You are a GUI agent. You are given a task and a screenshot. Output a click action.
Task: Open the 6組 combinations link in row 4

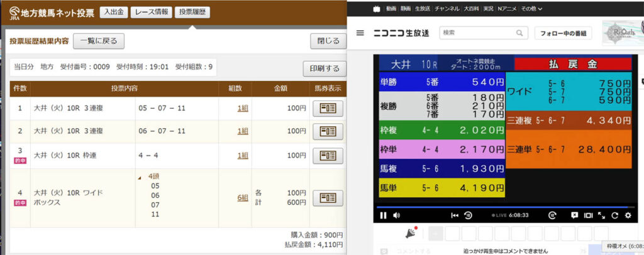coord(243,197)
